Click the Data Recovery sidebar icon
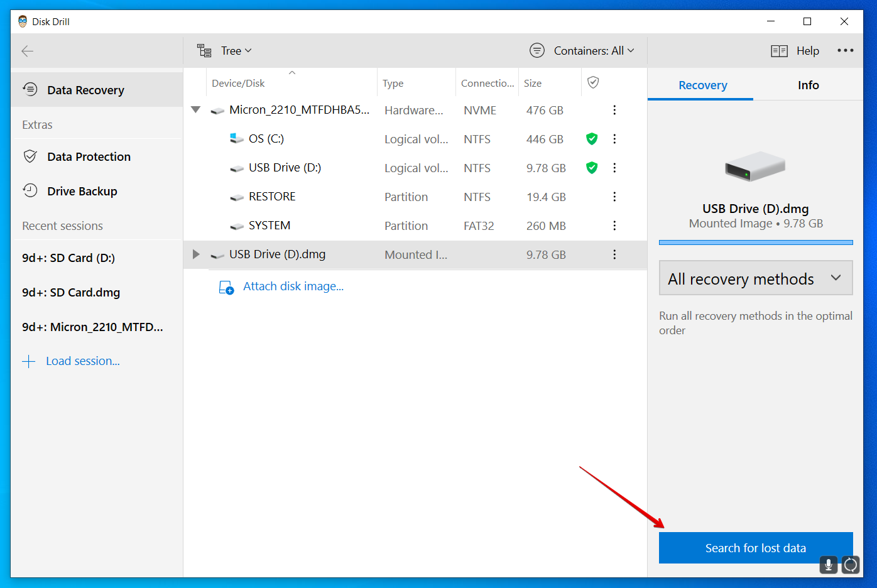877x588 pixels. click(x=30, y=89)
